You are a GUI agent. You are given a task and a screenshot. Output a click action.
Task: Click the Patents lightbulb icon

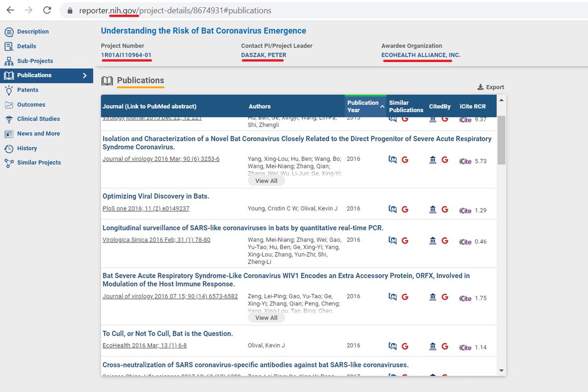tap(9, 90)
